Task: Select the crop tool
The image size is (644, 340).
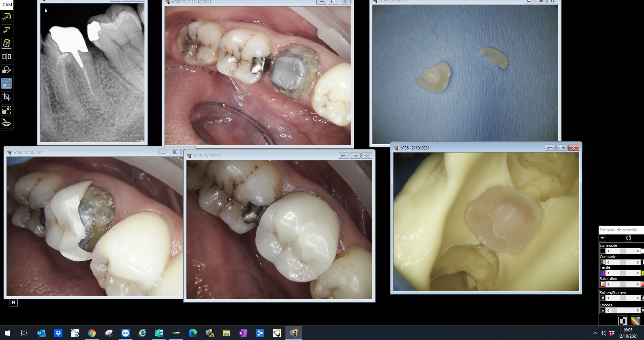Action: [x=7, y=97]
